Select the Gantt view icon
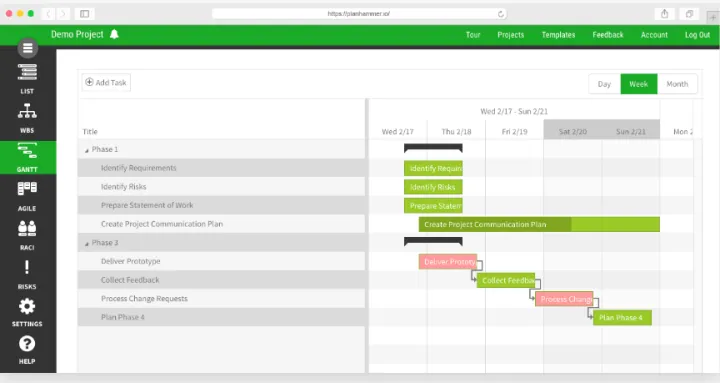 point(28,151)
